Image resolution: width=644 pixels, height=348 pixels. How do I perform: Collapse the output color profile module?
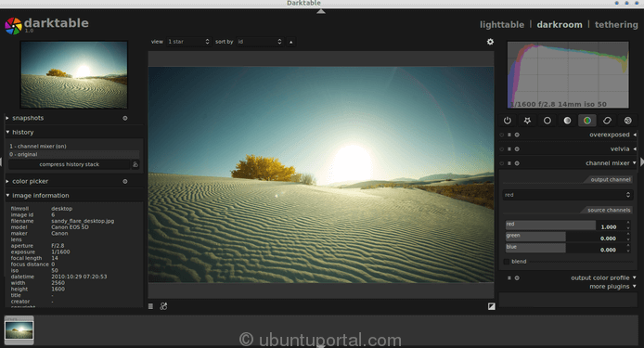coord(635,278)
